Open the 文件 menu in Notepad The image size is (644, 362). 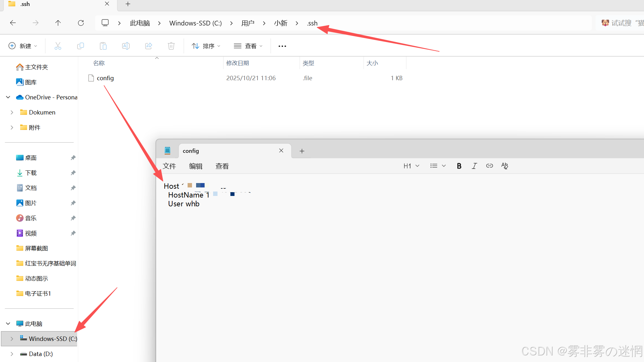click(x=169, y=166)
